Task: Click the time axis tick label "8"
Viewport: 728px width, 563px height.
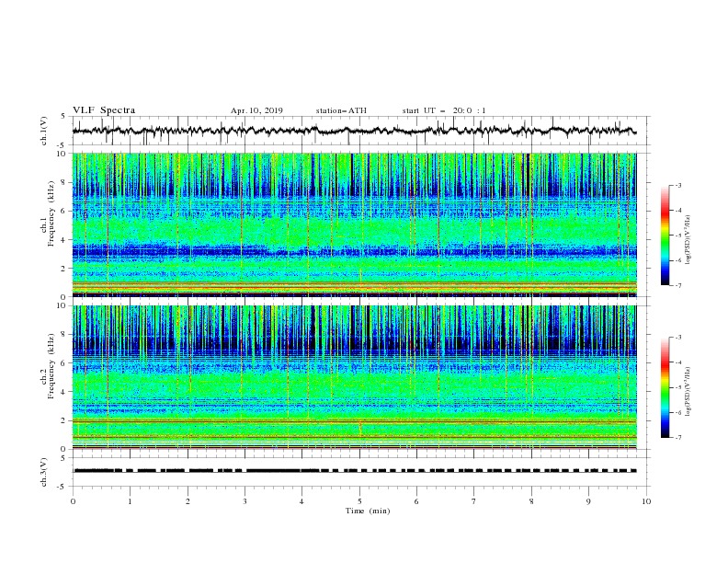Action: [x=531, y=501]
